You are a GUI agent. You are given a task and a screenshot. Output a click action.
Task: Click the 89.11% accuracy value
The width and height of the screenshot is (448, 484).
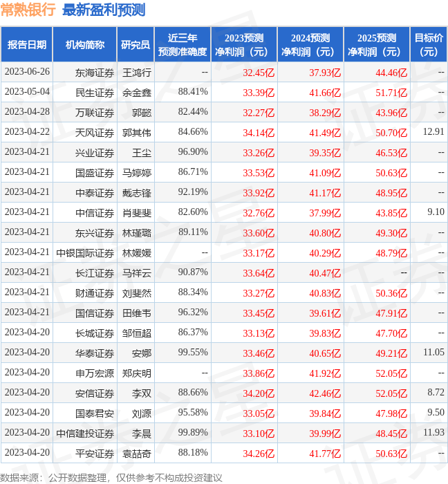(193, 232)
